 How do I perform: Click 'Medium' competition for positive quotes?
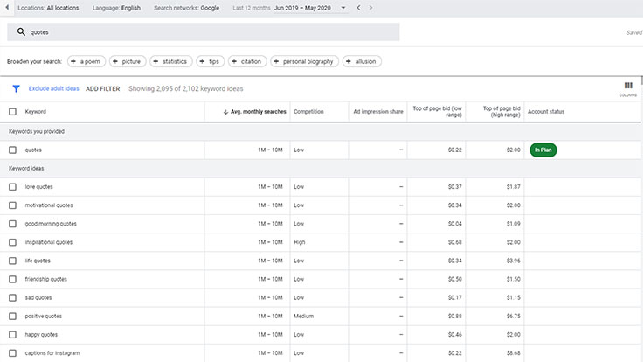pos(303,317)
